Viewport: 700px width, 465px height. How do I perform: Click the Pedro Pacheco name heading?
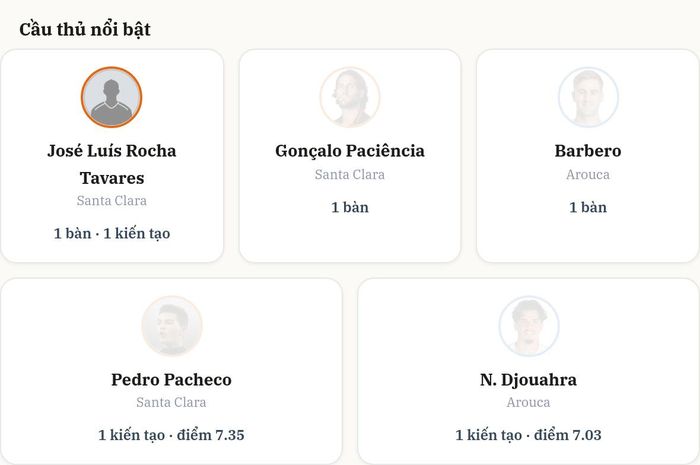(x=171, y=380)
